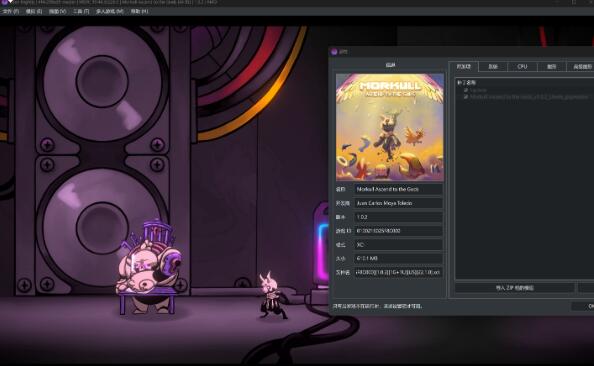
Task: Click the size field showing MB value
Action: (398, 258)
